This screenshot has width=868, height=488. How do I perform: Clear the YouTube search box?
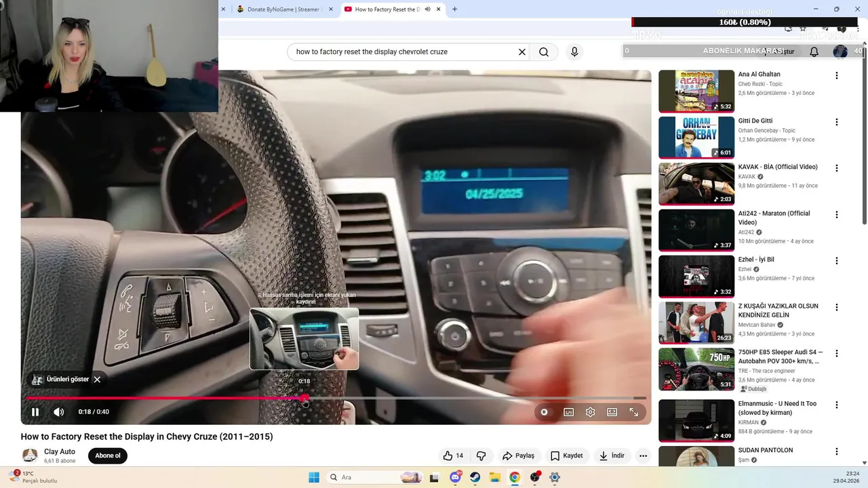[x=522, y=52]
